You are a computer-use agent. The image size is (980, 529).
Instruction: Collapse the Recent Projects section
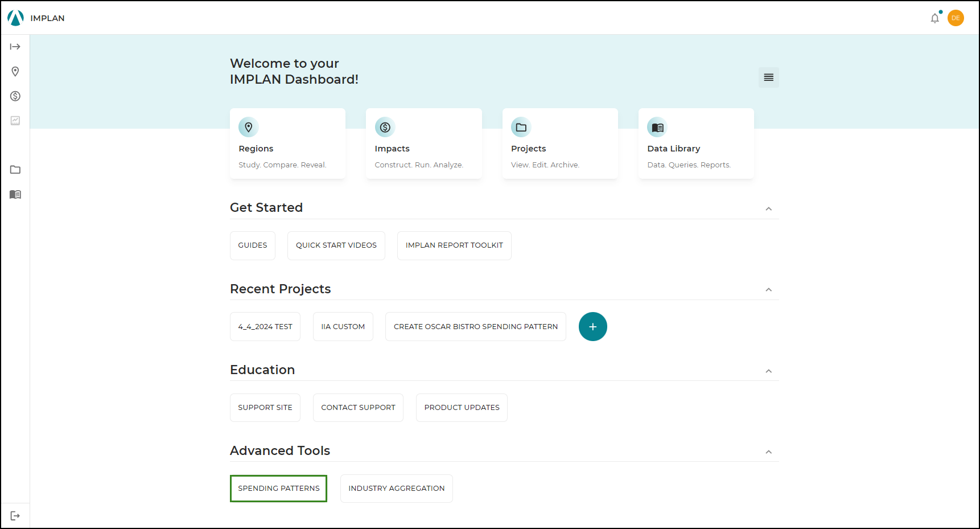[769, 289]
